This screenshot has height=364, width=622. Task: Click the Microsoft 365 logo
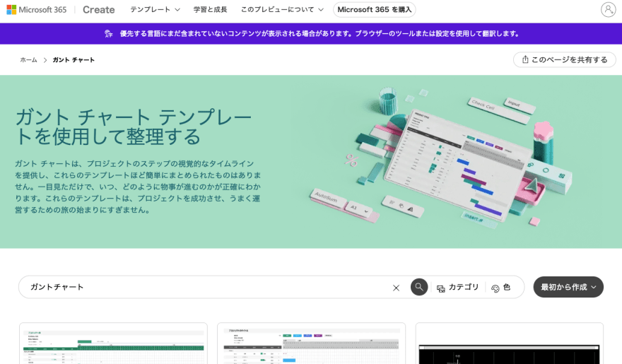coord(37,9)
